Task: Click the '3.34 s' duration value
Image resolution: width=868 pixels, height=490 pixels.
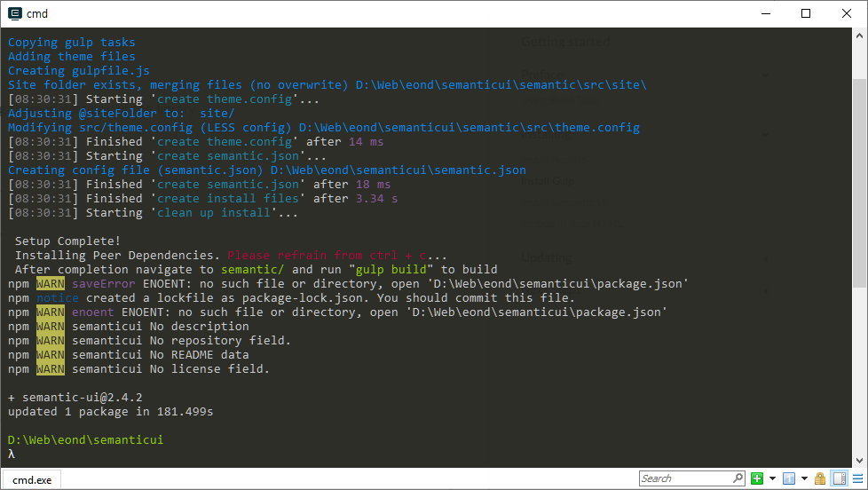Action: click(376, 198)
